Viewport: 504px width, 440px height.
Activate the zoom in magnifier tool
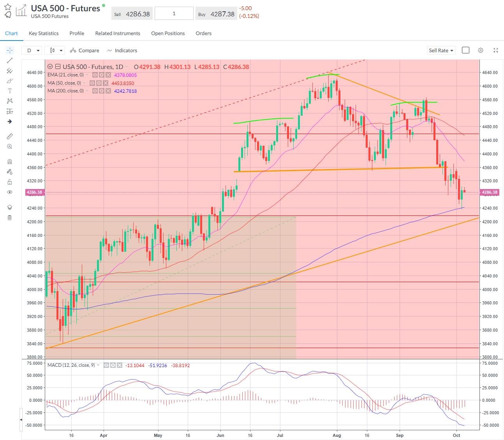(10, 147)
